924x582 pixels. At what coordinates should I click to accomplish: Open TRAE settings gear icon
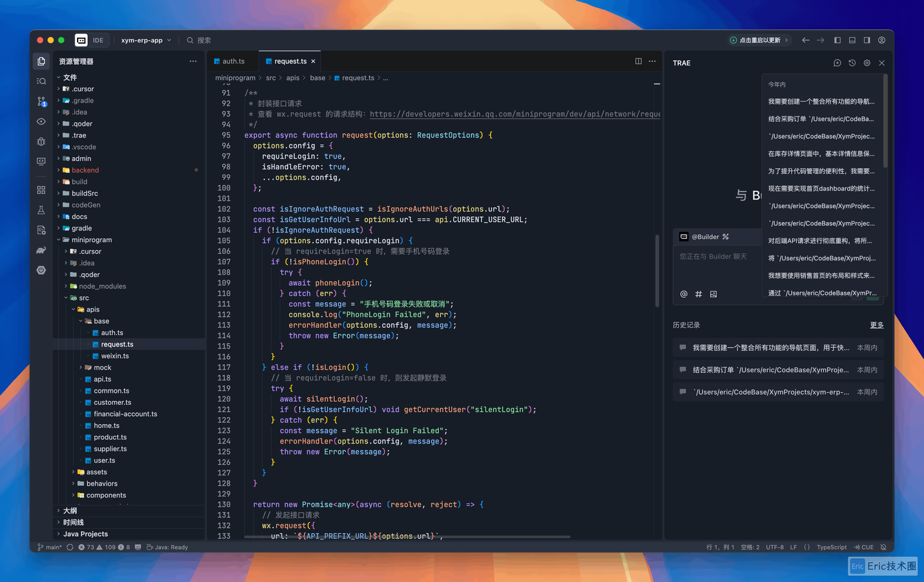click(x=867, y=63)
